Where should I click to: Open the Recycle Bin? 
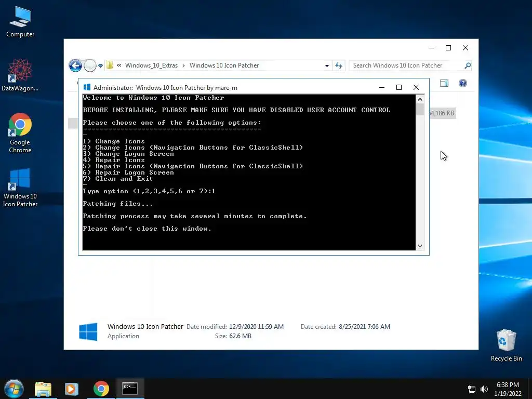506,345
